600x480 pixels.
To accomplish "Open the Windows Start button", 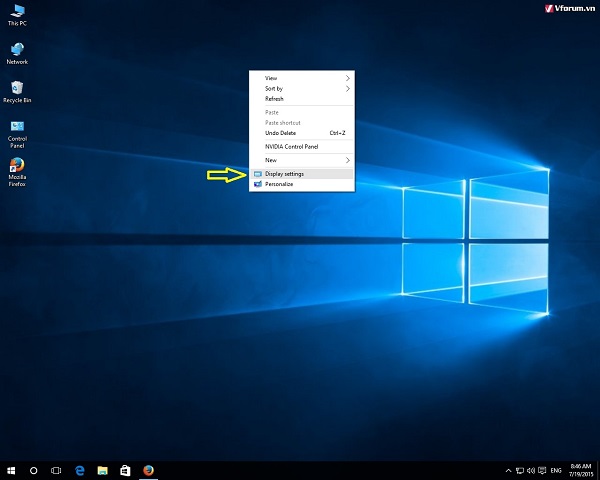I will 11,469.
